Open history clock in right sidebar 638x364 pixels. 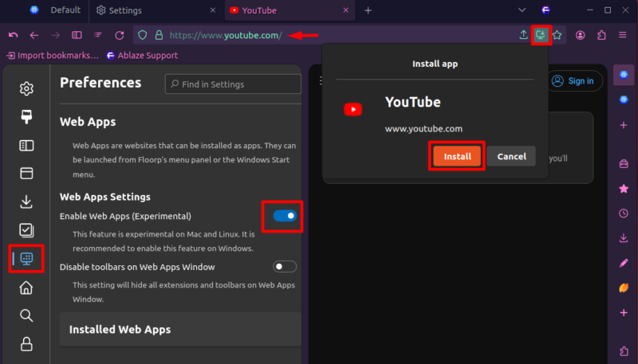[624, 213]
